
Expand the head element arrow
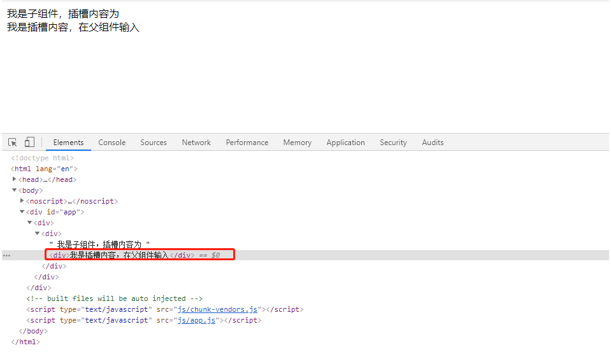(15, 179)
